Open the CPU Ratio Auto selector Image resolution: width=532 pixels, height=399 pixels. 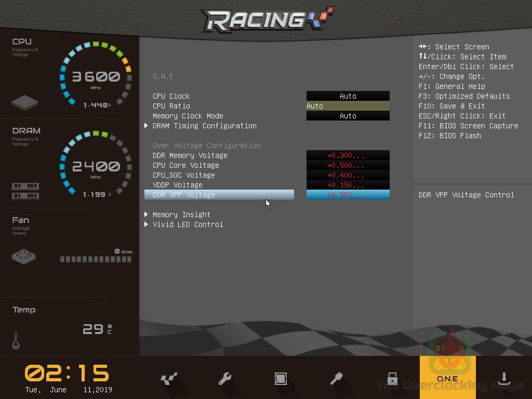(348, 106)
